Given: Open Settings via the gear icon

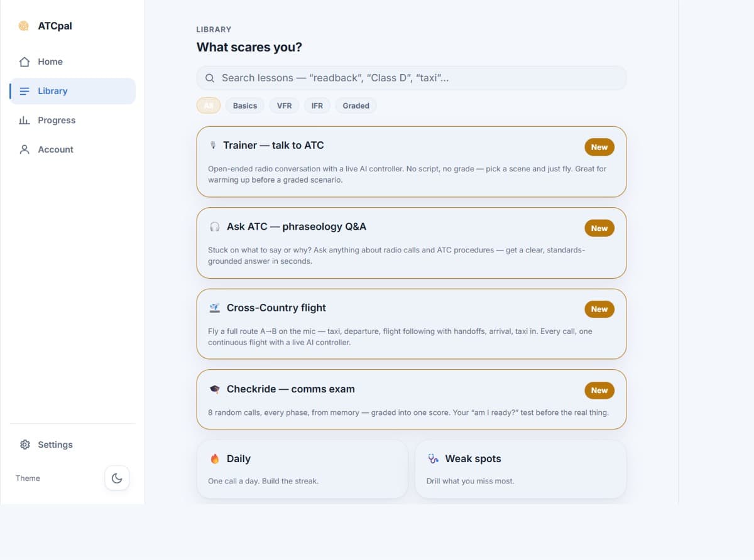Looking at the screenshot, I should click(25, 444).
